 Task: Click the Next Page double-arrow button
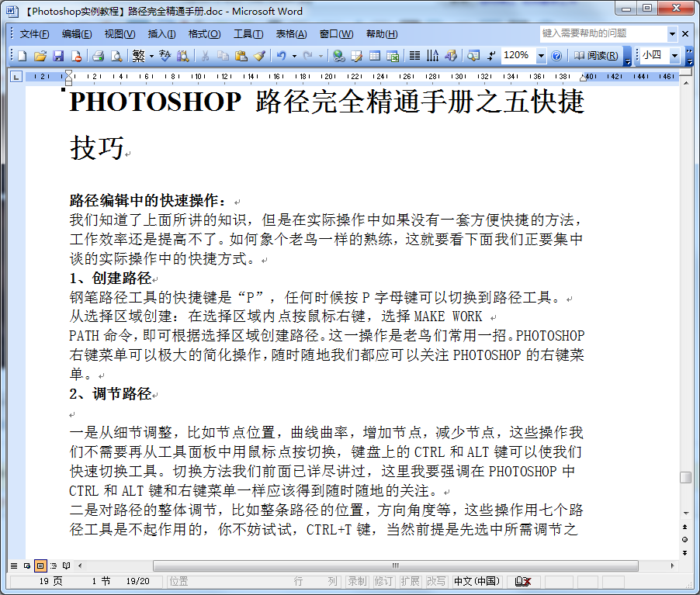684,553
